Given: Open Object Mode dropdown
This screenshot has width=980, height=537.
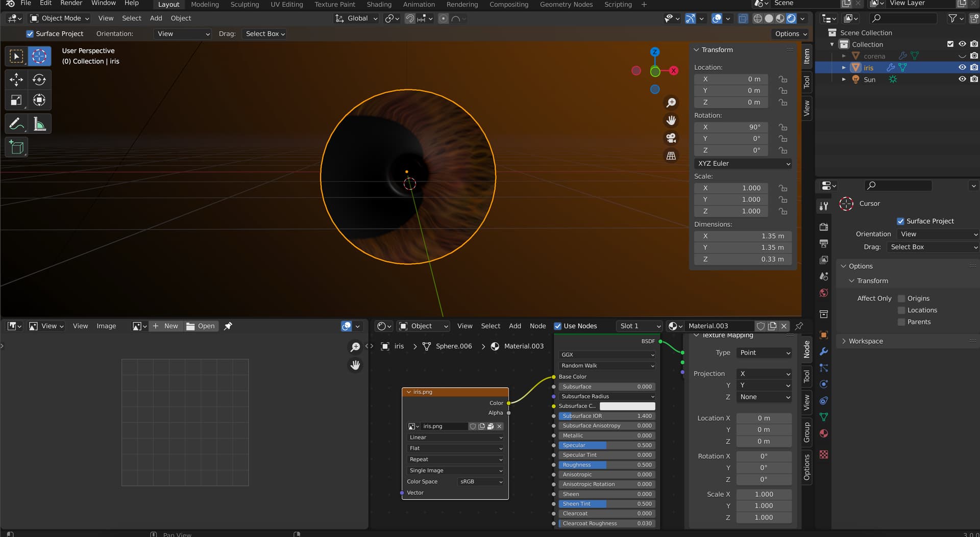Looking at the screenshot, I should (60, 18).
